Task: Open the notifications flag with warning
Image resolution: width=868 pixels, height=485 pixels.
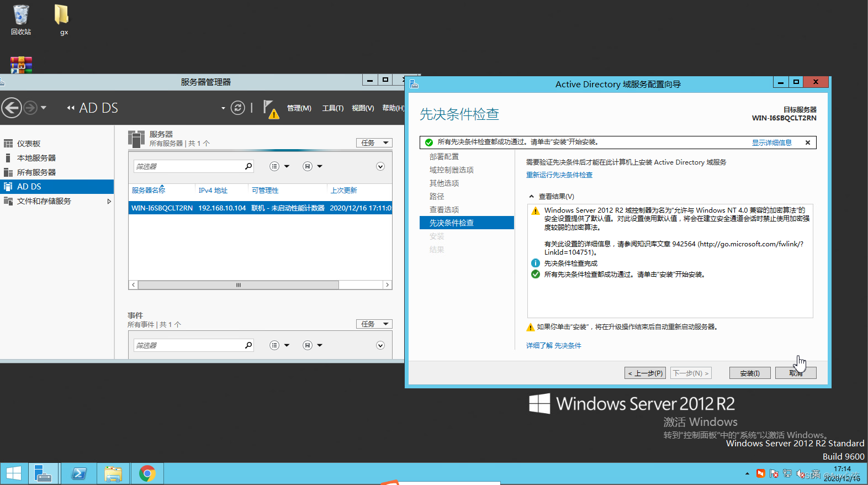Action: pyautogui.click(x=271, y=109)
